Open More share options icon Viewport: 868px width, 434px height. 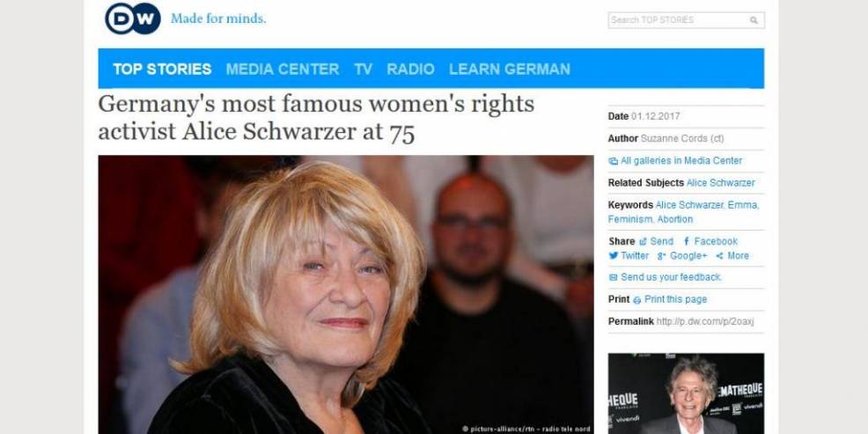point(719,256)
